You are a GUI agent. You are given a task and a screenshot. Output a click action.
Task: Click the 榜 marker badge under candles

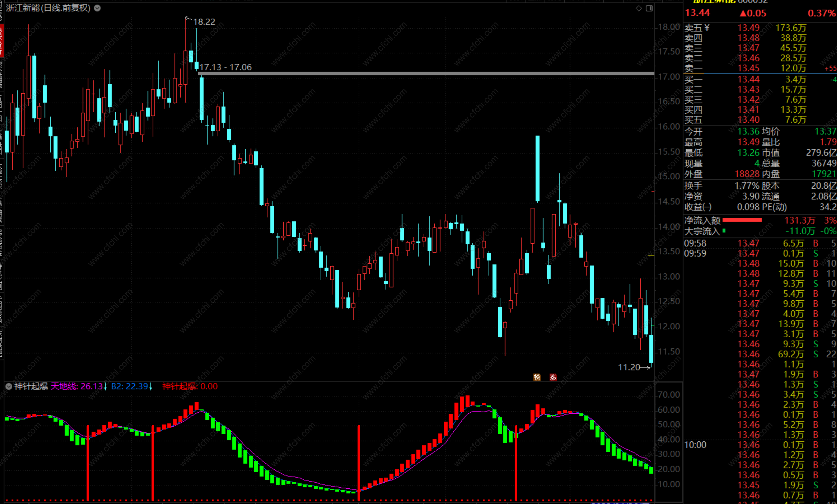pos(537,377)
